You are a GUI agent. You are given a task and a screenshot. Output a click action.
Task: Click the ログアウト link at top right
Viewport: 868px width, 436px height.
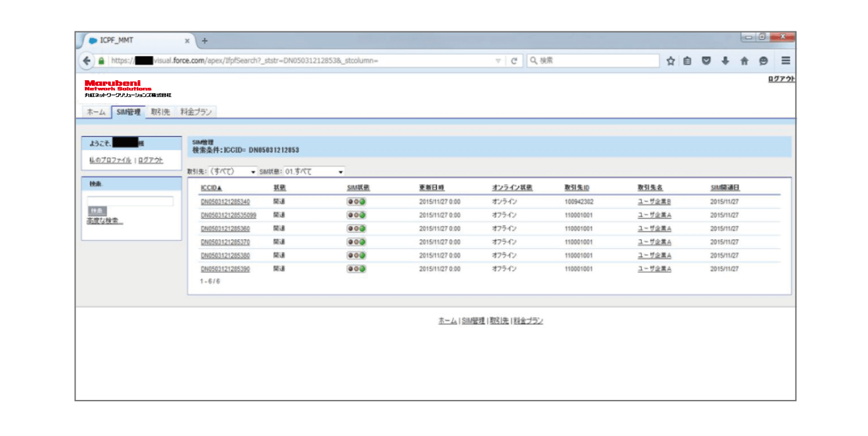click(781, 80)
